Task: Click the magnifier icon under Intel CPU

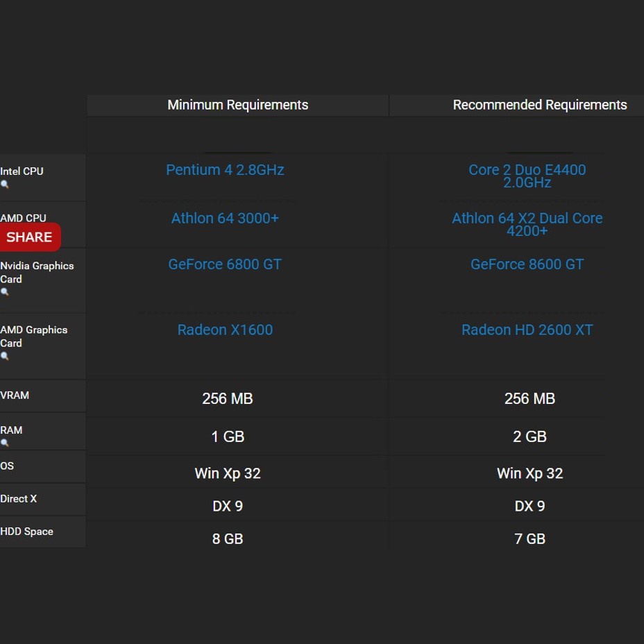Action: point(5,185)
